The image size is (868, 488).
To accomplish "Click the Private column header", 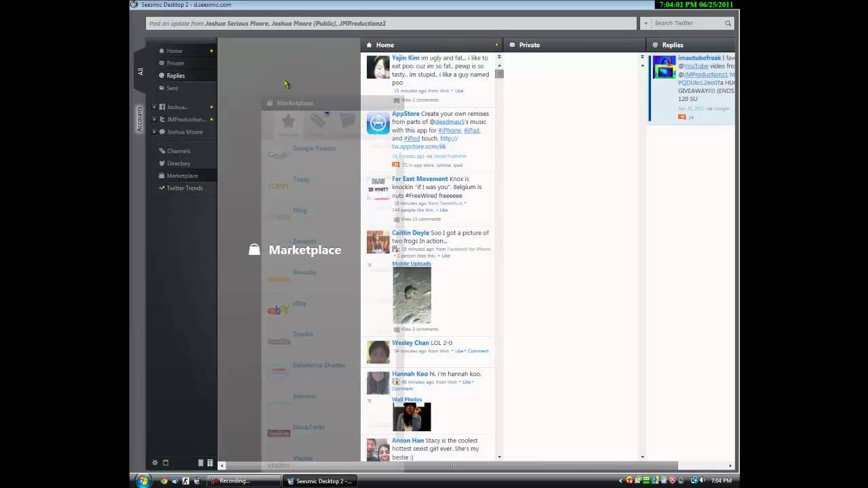I will [574, 45].
